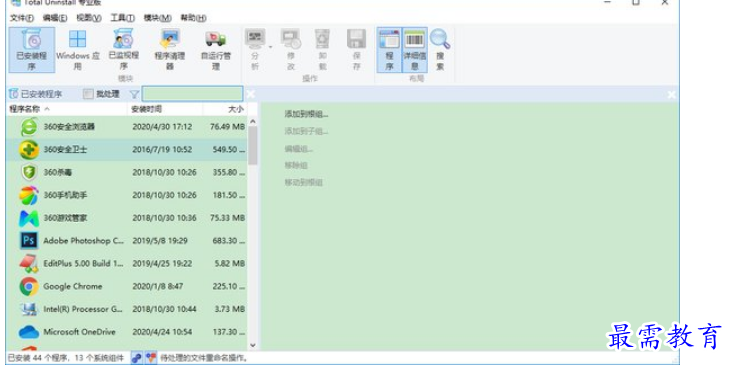Launch the 程序清理器 tool
Screen dimensions: 730x368
click(x=169, y=50)
